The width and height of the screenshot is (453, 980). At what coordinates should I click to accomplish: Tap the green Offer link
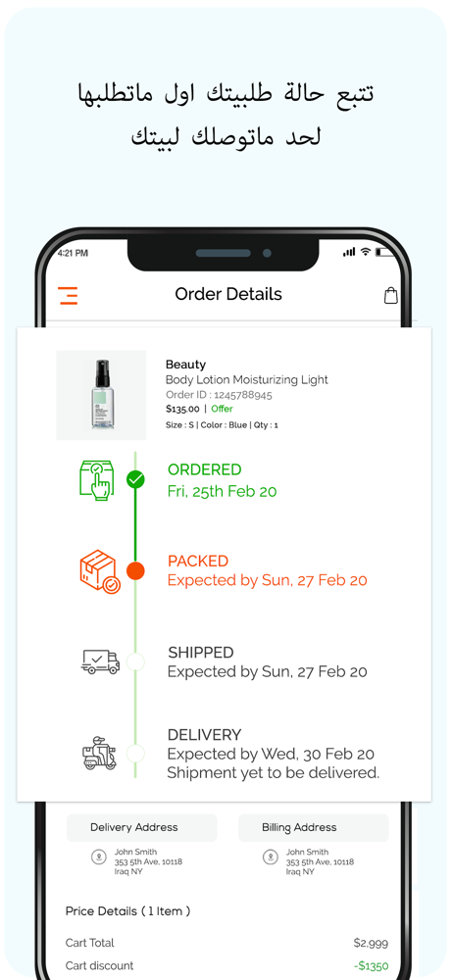[x=222, y=409]
